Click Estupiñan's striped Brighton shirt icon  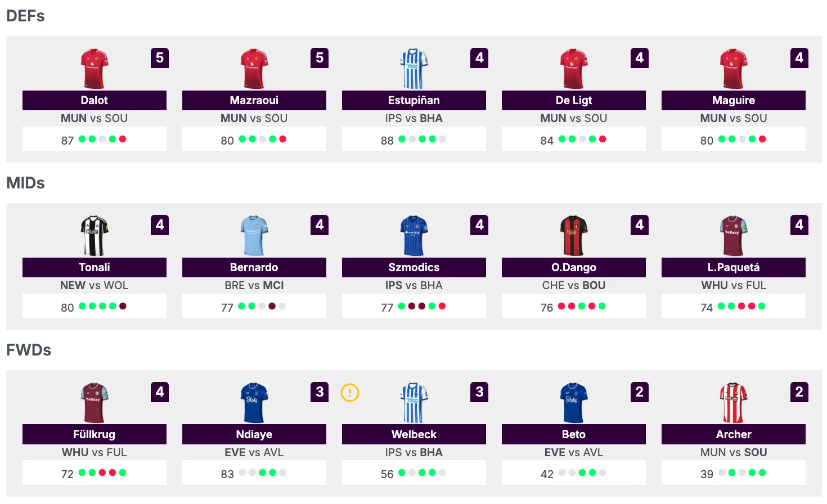coord(414,69)
